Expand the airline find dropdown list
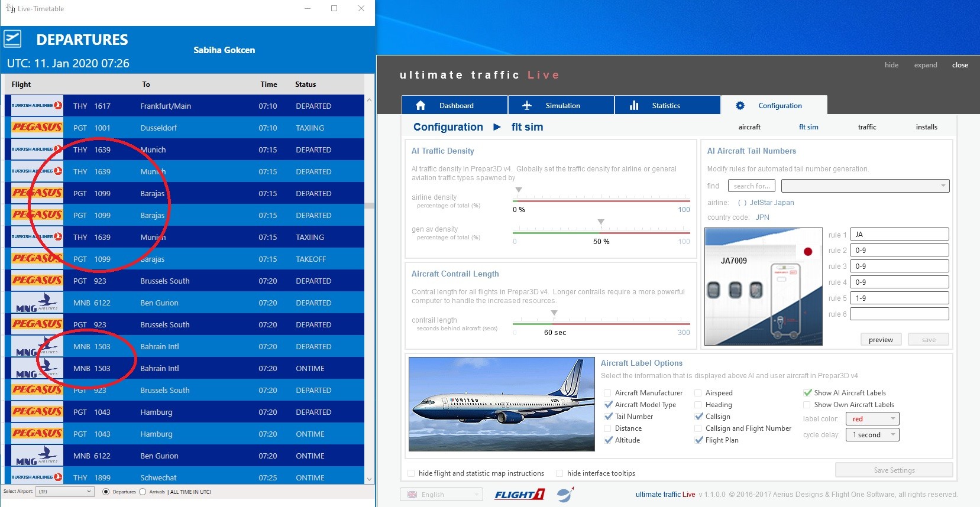Screen dimensions: 980x507 point(865,186)
